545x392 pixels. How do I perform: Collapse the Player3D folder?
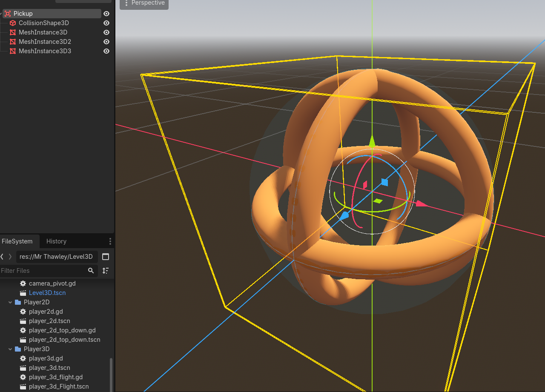coord(10,349)
